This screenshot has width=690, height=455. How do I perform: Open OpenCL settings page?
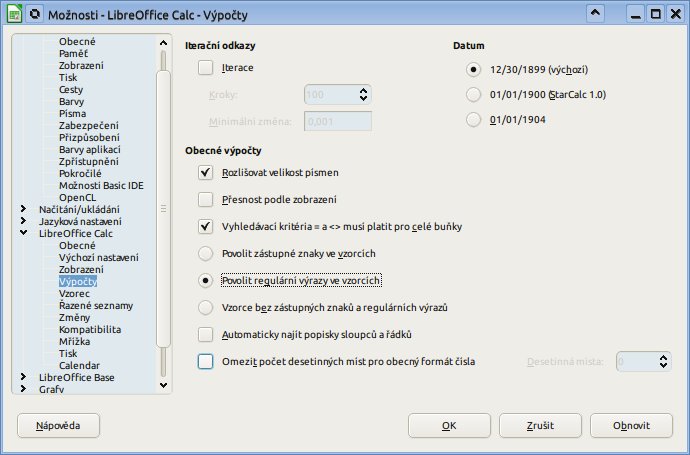(77, 197)
